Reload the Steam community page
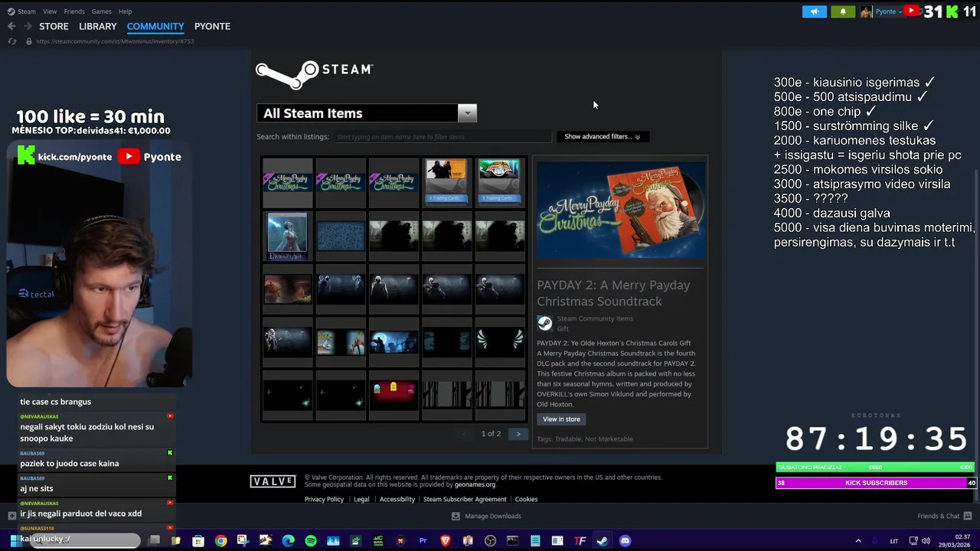Image resolution: width=980 pixels, height=551 pixels. coord(11,41)
